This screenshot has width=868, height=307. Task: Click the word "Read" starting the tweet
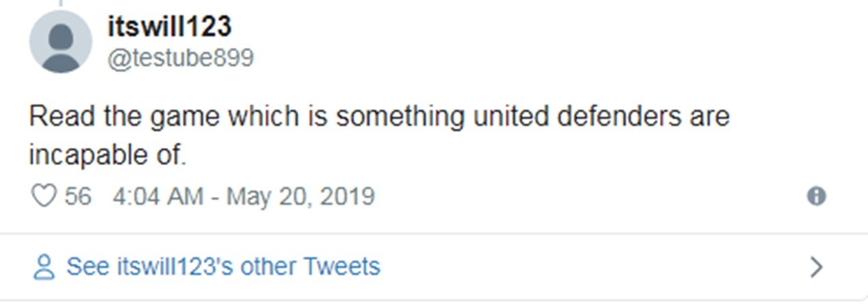tap(62, 117)
